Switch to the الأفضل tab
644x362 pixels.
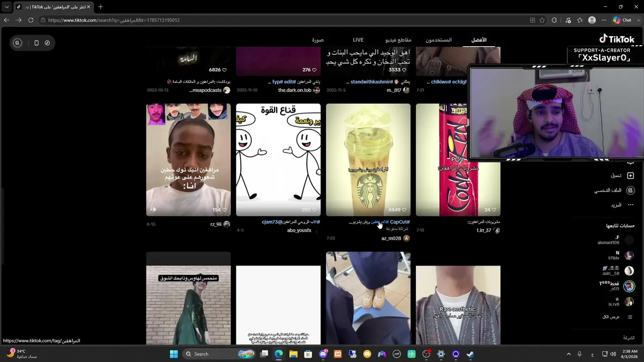[x=479, y=40]
